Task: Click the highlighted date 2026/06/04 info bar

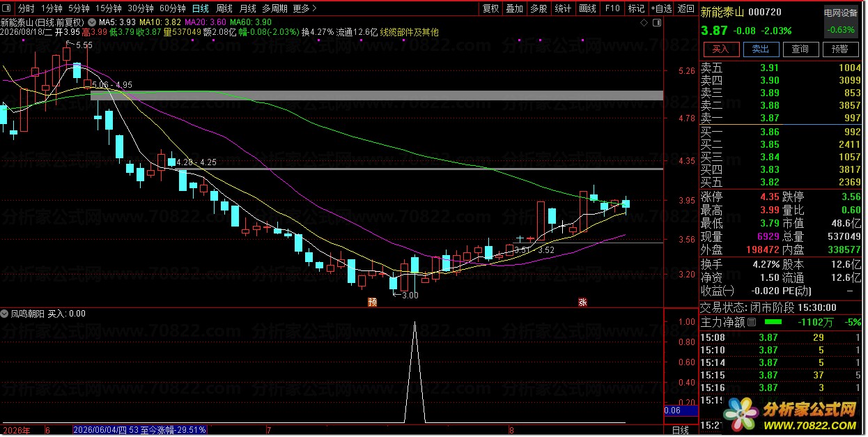Action: click(x=139, y=430)
